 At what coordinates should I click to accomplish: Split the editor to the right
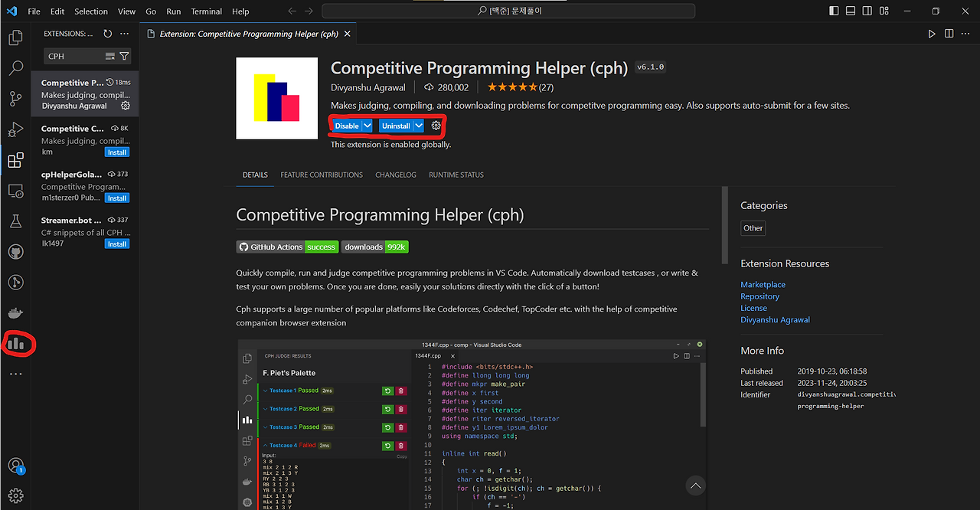[x=949, y=34]
